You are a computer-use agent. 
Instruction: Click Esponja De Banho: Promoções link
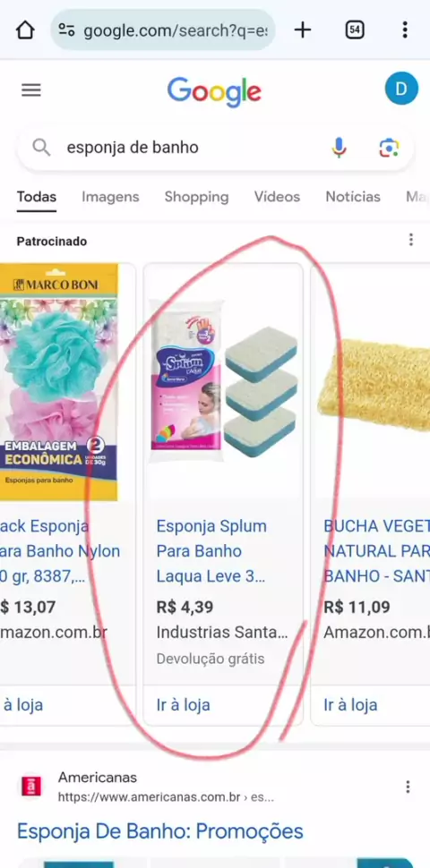(160, 831)
